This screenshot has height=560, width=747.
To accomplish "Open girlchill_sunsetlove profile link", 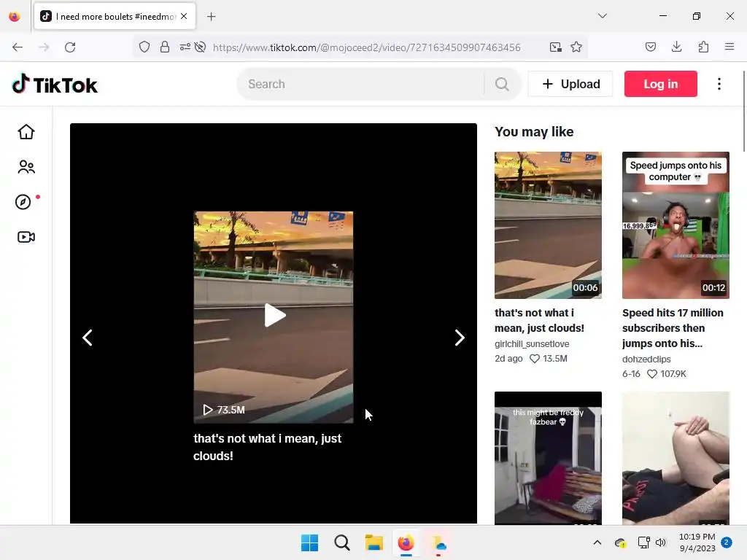I will click(532, 344).
